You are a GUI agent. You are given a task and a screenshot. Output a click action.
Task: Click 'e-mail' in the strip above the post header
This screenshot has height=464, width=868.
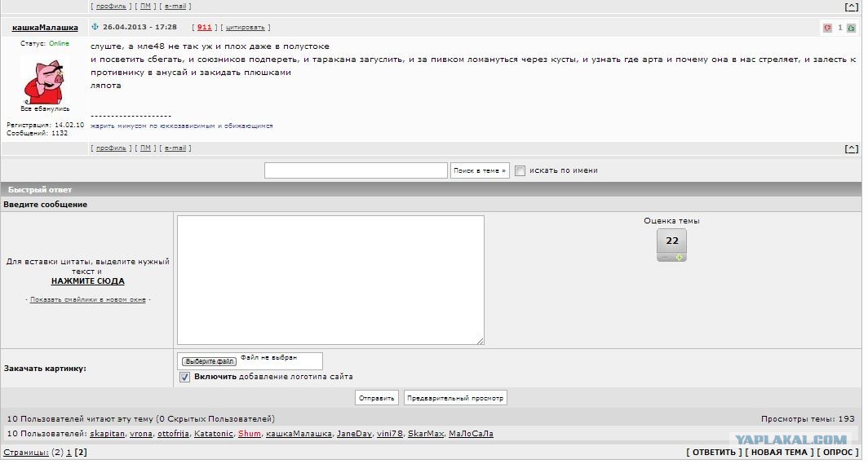pos(176,7)
